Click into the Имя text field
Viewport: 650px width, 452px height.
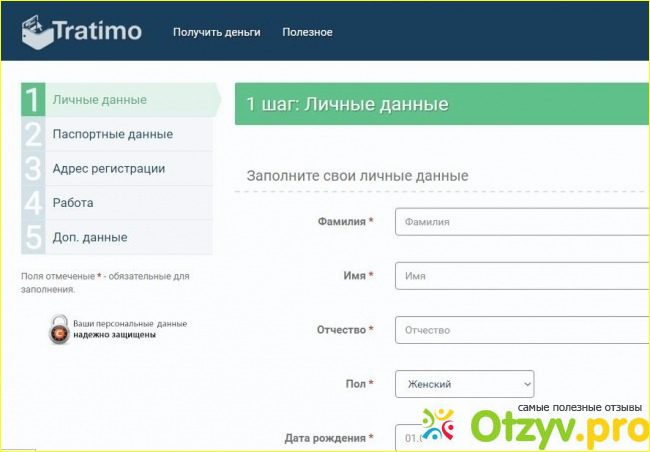pos(522,276)
